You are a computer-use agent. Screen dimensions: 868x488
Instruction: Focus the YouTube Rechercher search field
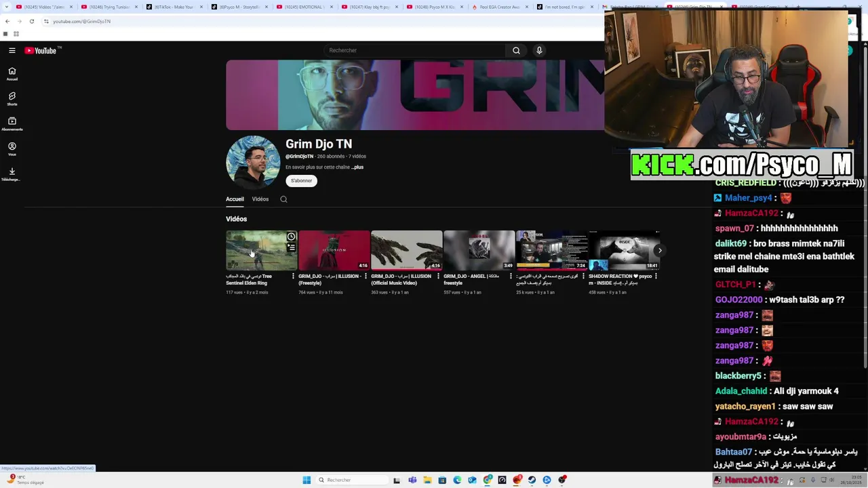414,50
